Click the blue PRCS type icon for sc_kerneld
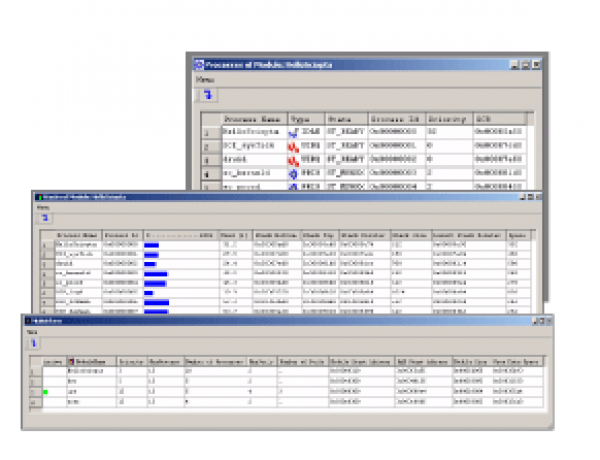This screenshot has width=600, height=460. (295, 172)
